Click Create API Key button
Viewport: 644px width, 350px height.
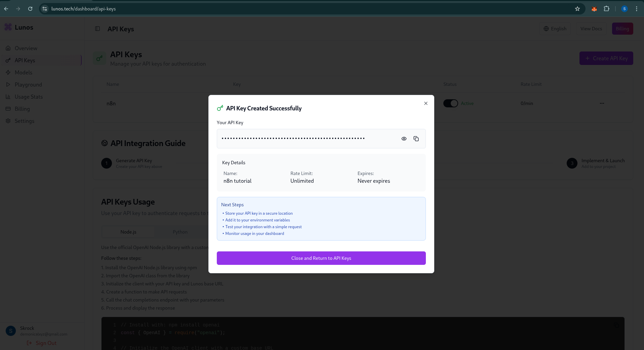[x=606, y=58]
